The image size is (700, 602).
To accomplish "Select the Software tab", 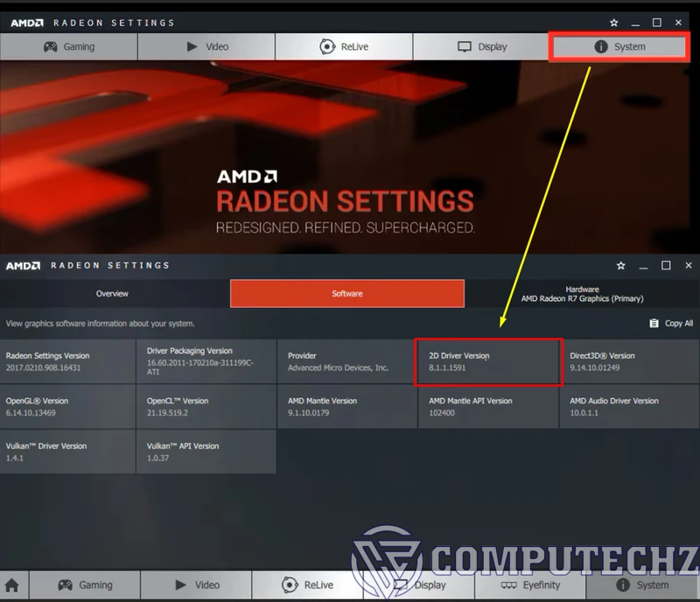I will click(x=347, y=293).
